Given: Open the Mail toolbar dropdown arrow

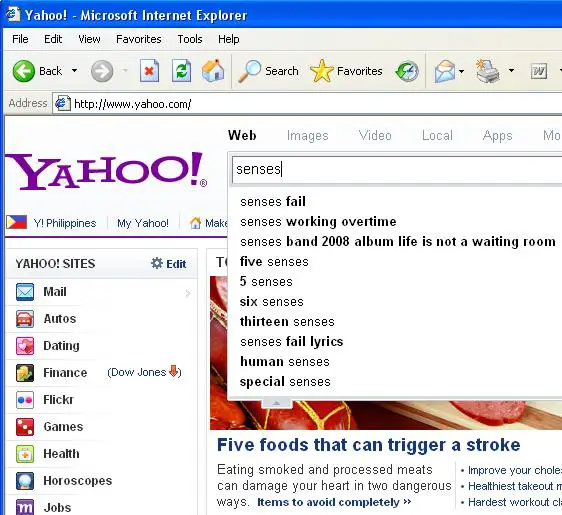Looking at the screenshot, I should (x=462, y=71).
